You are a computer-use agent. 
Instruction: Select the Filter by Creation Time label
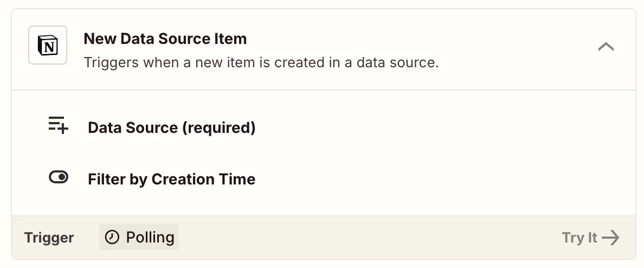point(171,180)
